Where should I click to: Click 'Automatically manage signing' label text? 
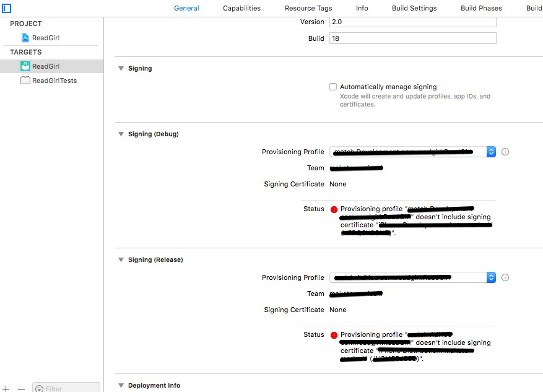(x=388, y=87)
